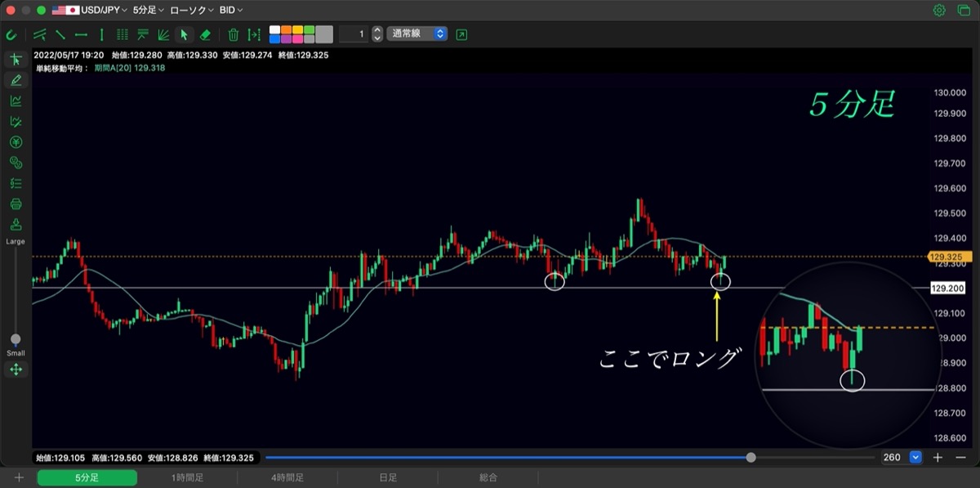980x488 pixels.
Task: Switch to the 1時間足 tab
Action: 187,477
